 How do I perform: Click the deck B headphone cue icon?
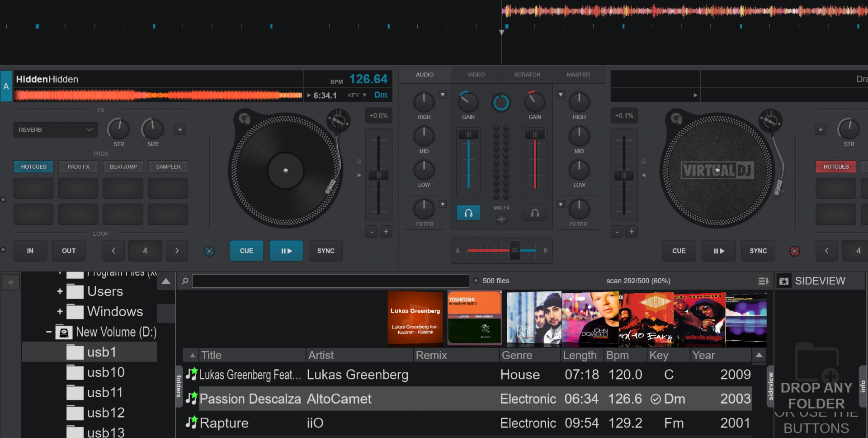coord(535,213)
